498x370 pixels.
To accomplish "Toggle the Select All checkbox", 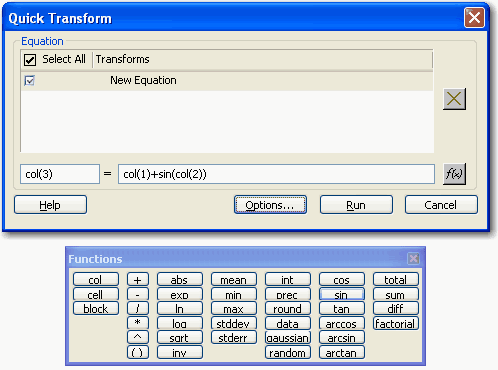I will (30, 60).
